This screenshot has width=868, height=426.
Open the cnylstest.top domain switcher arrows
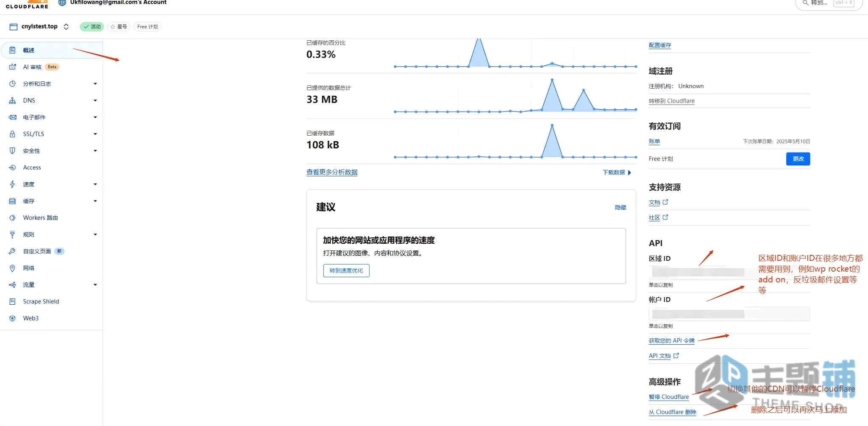(66, 27)
